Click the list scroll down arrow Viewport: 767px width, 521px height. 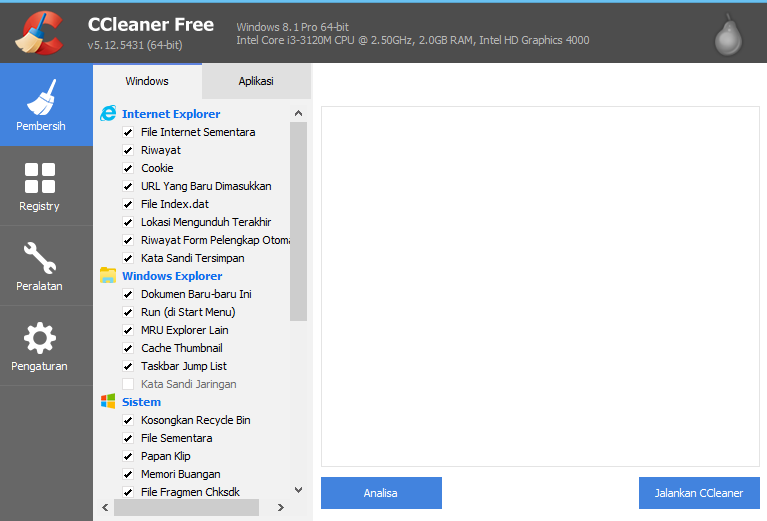click(x=298, y=490)
